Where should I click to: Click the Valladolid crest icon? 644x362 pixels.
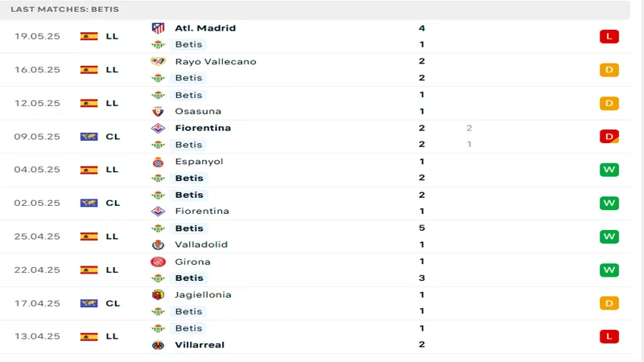(x=158, y=245)
